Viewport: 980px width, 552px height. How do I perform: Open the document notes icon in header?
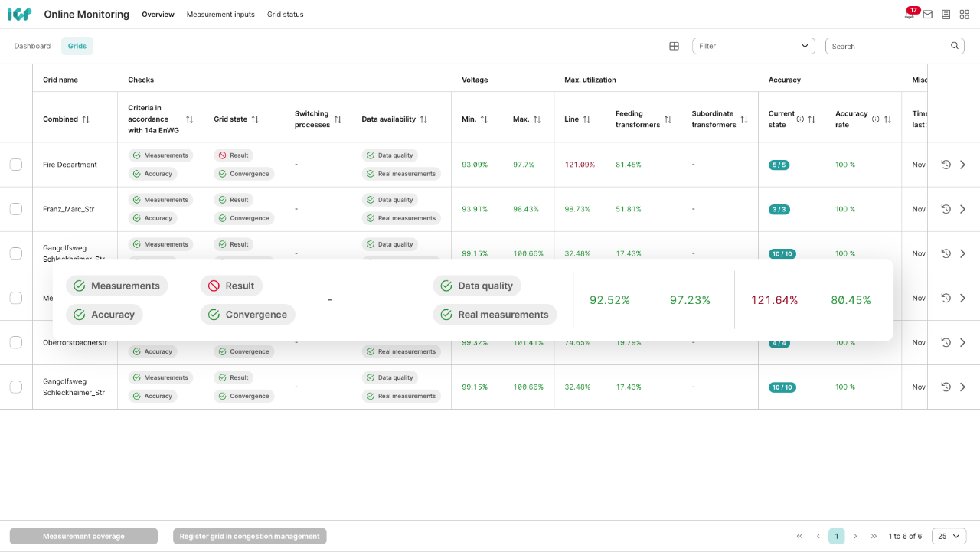tap(946, 15)
